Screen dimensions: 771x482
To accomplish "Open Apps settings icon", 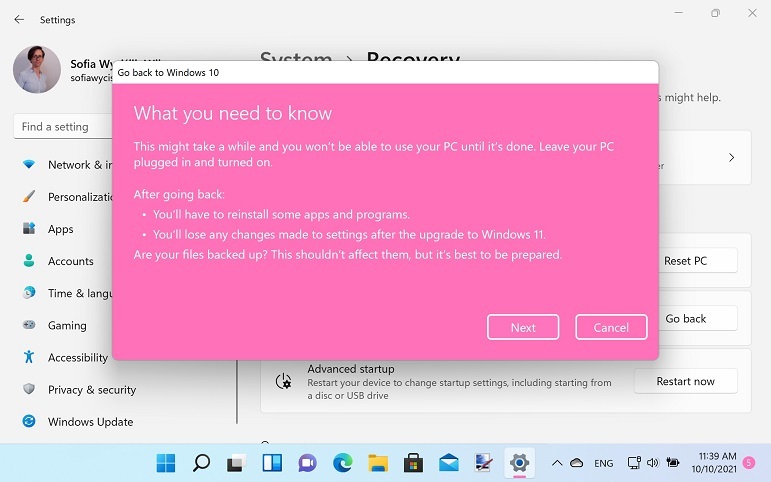I will point(29,229).
